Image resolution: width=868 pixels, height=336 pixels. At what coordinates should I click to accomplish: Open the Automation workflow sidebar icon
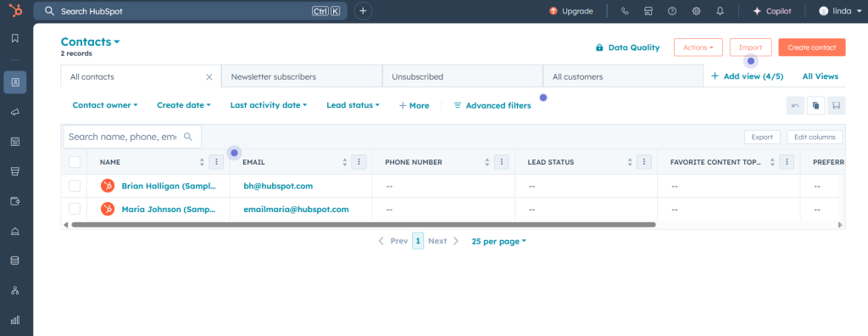pos(15,290)
